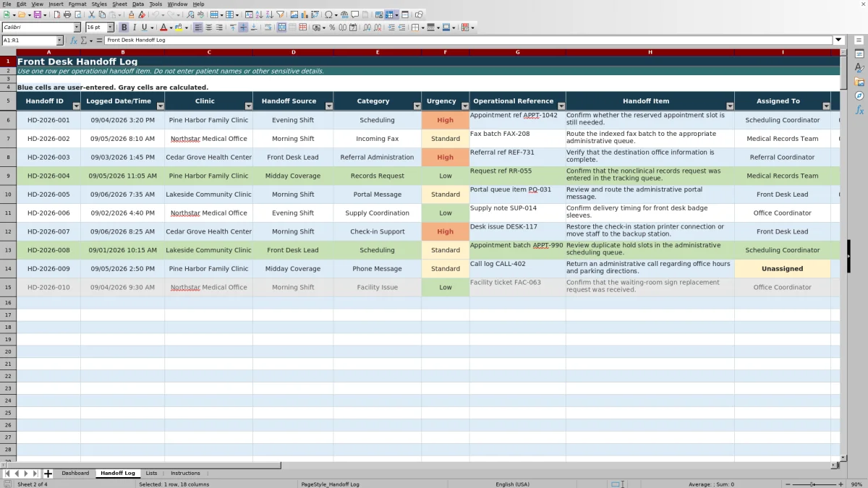This screenshot has width=868, height=488.
Task: Toggle Align Right button
Action: click(219, 27)
